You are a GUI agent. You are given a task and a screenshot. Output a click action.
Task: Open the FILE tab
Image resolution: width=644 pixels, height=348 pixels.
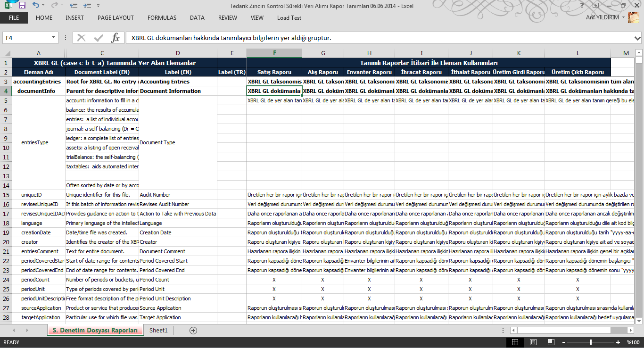14,18
